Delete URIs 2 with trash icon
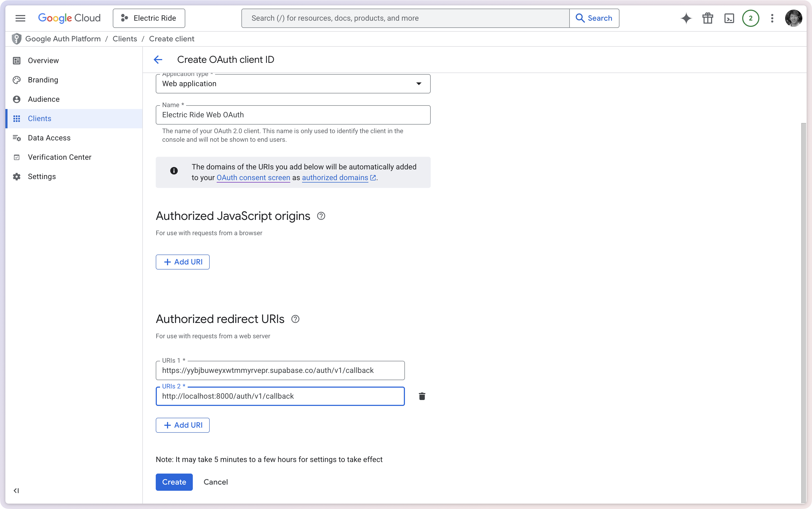Viewport: 812px width, 509px height. click(x=422, y=396)
